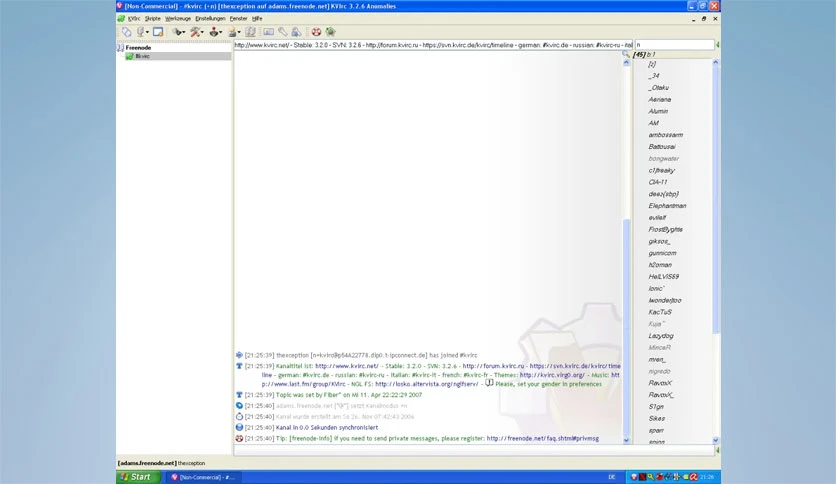Click the icon before 'Kanal in 0.0 Sekunden synchronisiert'
This screenshot has width=836, height=484.
point(239,427)
